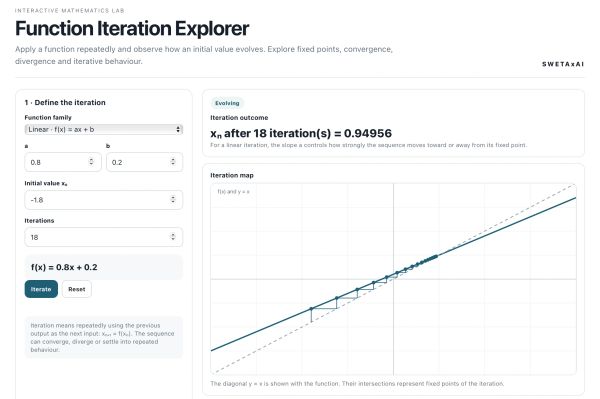Change initial value using stepper arrows
600x399 pixels.
click(x=173, y=199)
